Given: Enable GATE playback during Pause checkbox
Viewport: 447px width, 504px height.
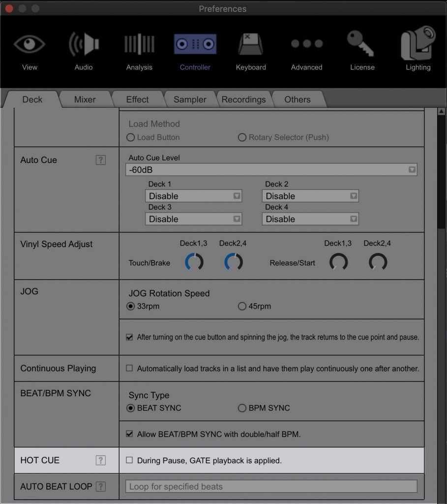Looking at the screenshot, I should pos(129,460).
